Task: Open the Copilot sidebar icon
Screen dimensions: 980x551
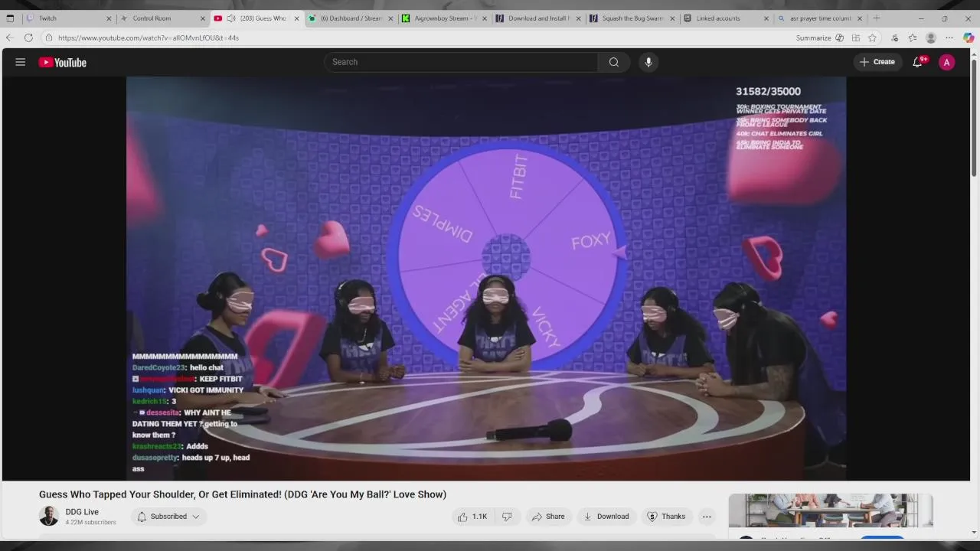Action: [969, 37]
